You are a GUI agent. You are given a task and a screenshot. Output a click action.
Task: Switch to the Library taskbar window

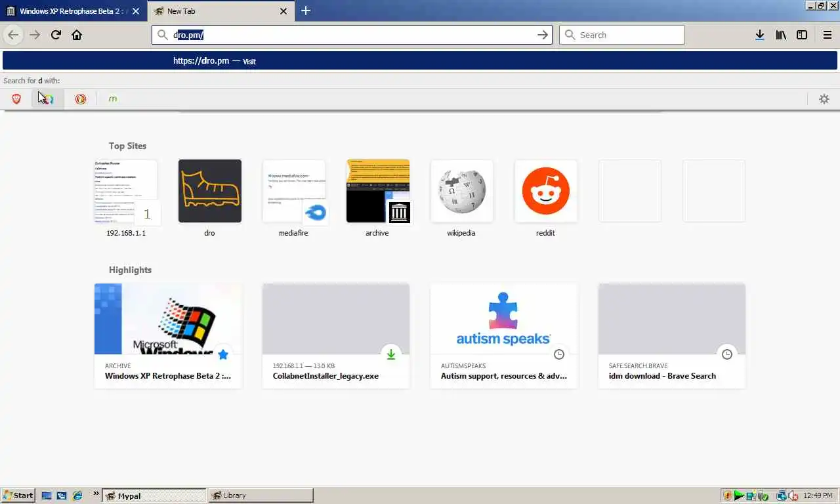click(x=261, y=495)
